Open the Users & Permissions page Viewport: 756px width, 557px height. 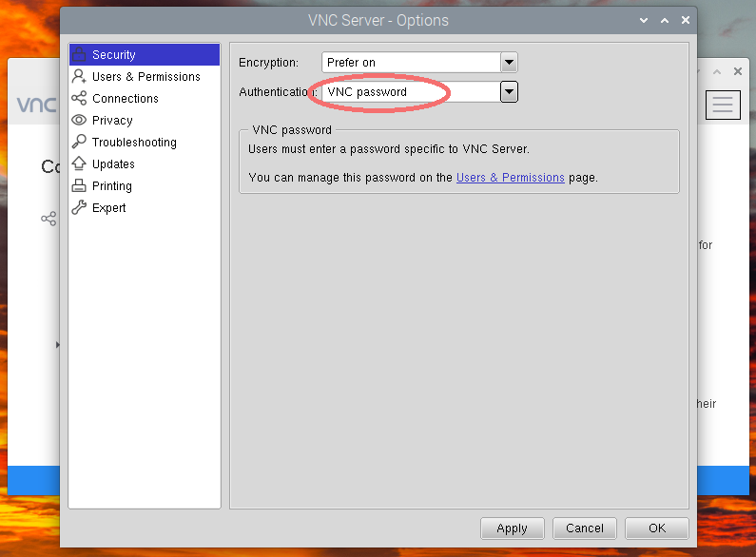(145, 76)
